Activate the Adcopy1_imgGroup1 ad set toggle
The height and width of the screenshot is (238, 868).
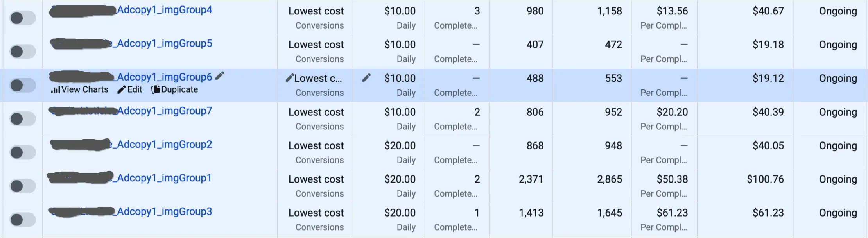[x=23, y=186]
